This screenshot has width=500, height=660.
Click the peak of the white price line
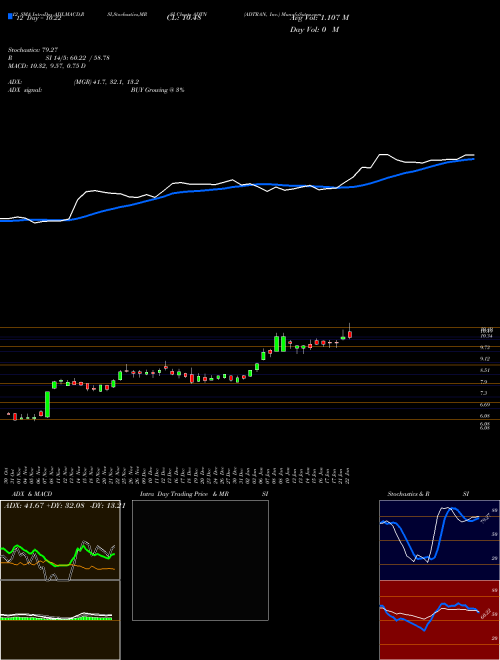[383, 154]
